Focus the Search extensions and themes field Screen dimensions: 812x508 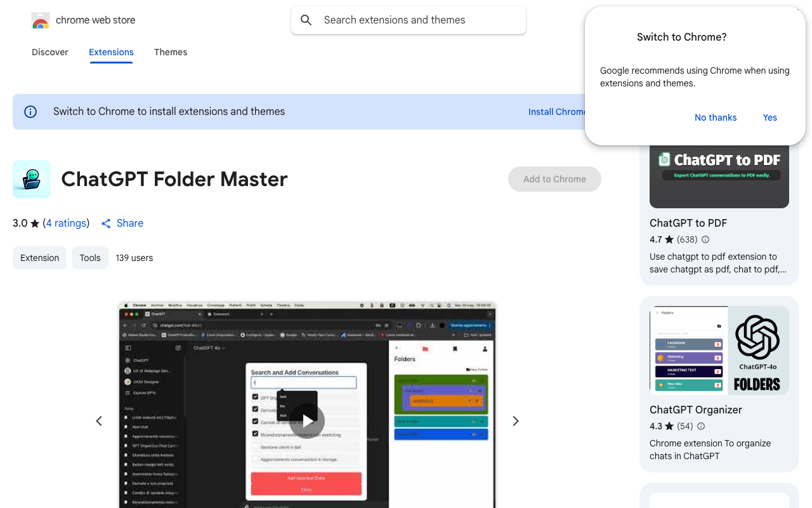pos(409,20)
